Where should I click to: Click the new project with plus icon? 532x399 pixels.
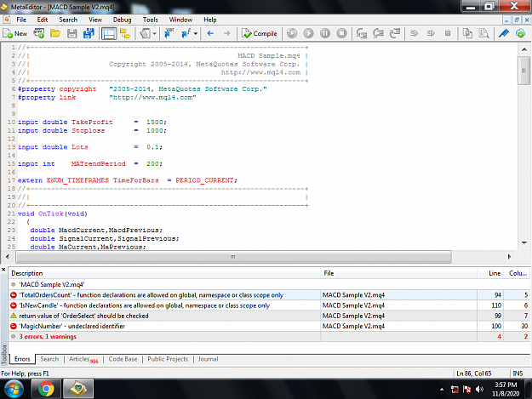38,33
